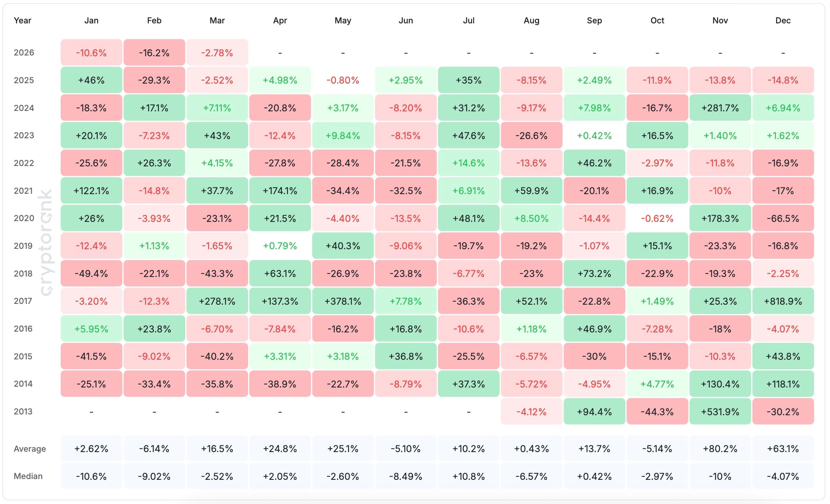Image resolution: width=830 pixels, height=504 pixels.
Task: Click the +80.2% November average cell
Action: tap(720, 449)
